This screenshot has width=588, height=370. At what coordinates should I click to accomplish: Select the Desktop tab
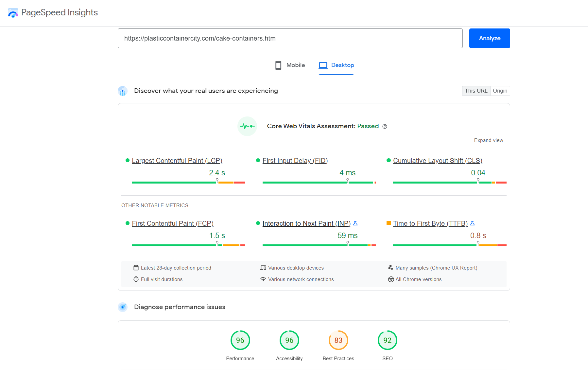336,65
